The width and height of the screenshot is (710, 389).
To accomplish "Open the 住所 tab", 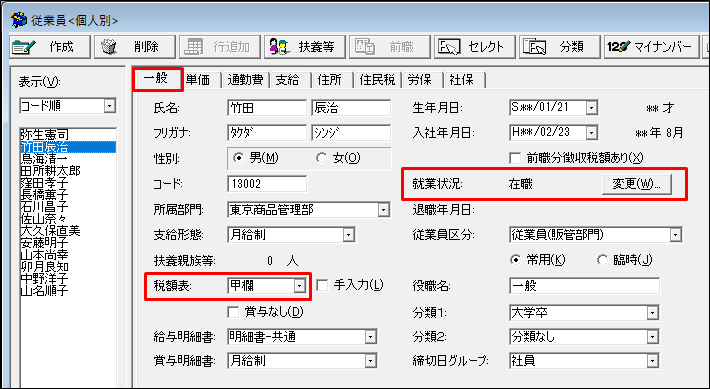I will point(329,80).
